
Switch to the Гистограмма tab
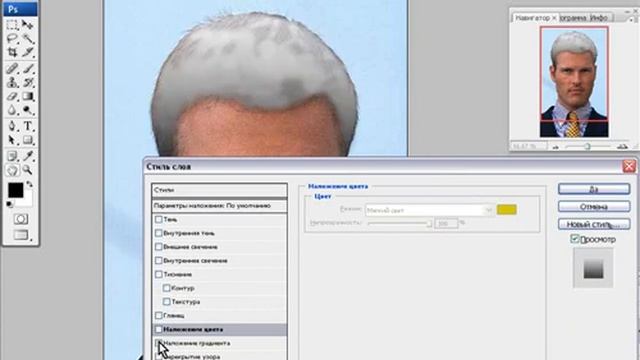pyautogui.click(x=573, y=18)
